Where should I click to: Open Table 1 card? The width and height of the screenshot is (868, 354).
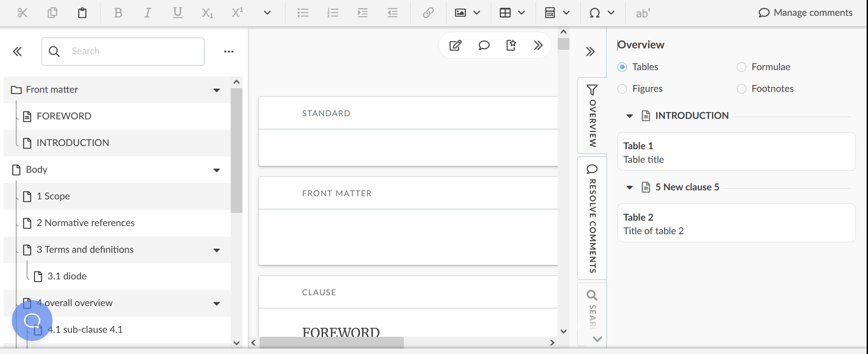point(736,151)
